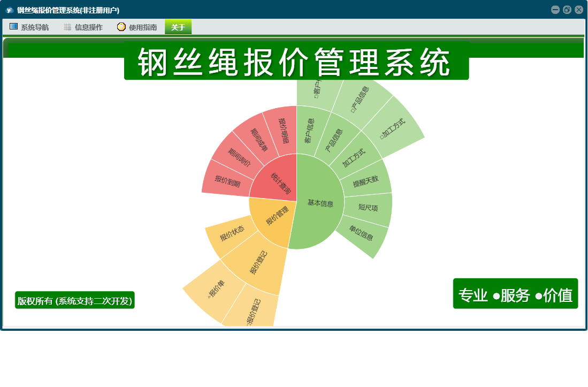
Task: Select the 关于 menu tab
Action: coord(178,27)
